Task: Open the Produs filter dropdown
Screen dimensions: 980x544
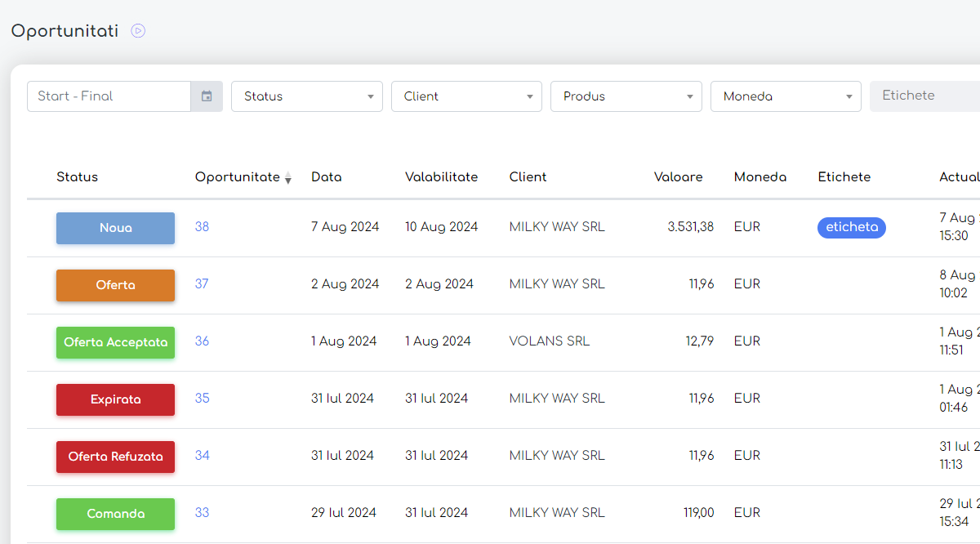Action: coord(626,96)
